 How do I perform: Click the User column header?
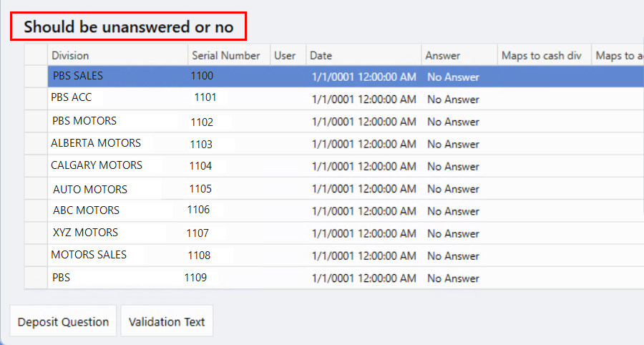pyautogui.click(x=288, y=55)
